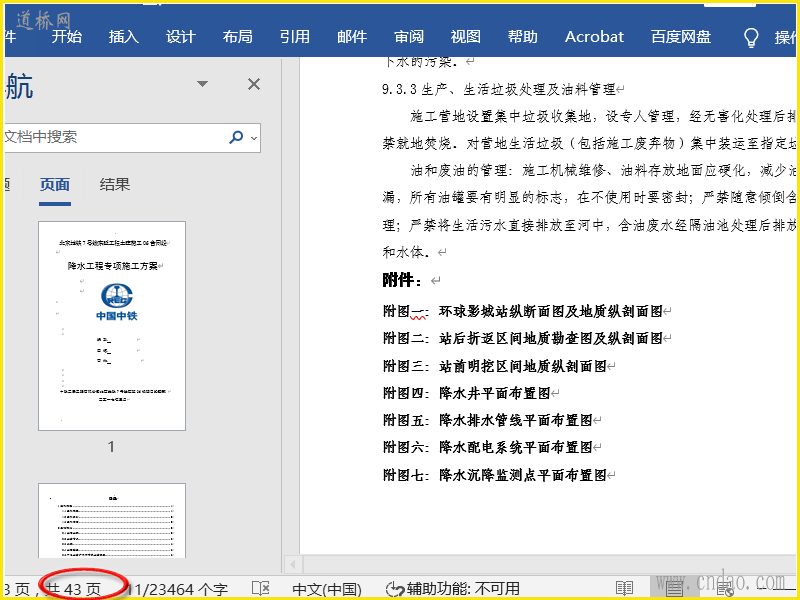
Task: Expand search options dropdown arrow
Action: click(254, 137)
